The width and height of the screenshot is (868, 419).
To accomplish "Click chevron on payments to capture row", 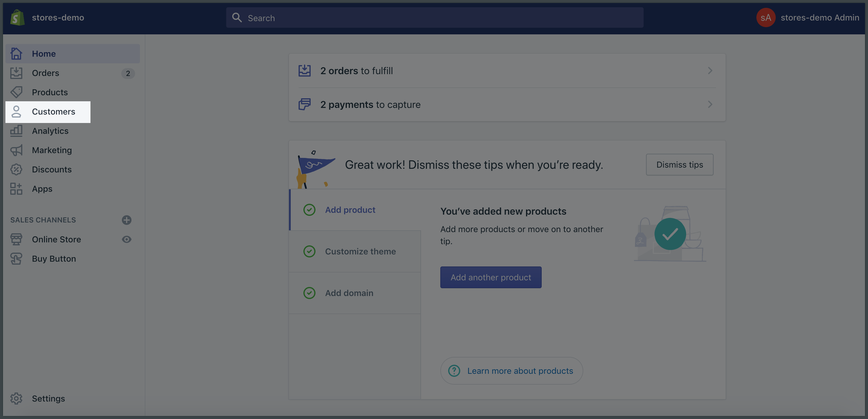I will coord(710,104).
